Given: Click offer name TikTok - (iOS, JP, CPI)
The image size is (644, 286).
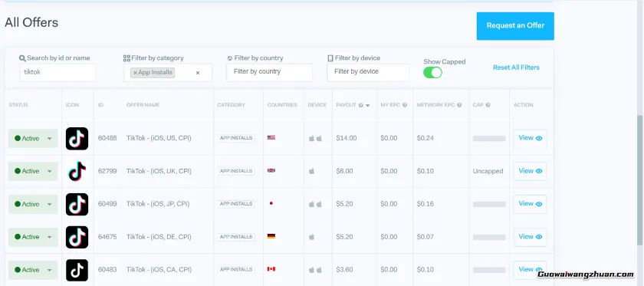Looking at the screenshot, I should [158, 204].
